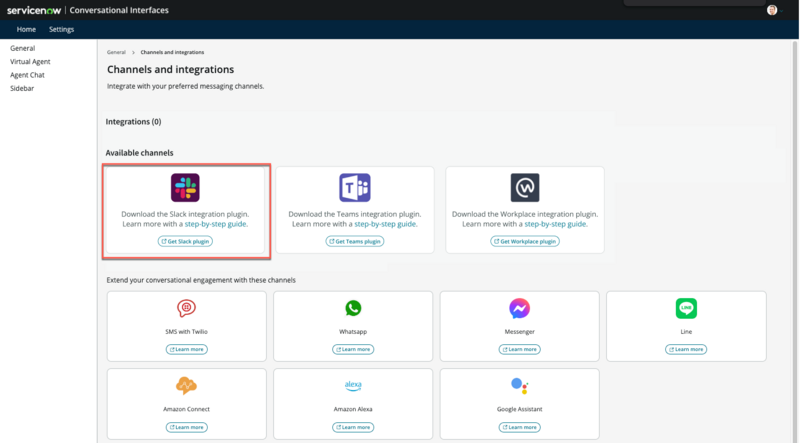Click the Conversational Interfaces title
The image size is (800, 443).
119,10
